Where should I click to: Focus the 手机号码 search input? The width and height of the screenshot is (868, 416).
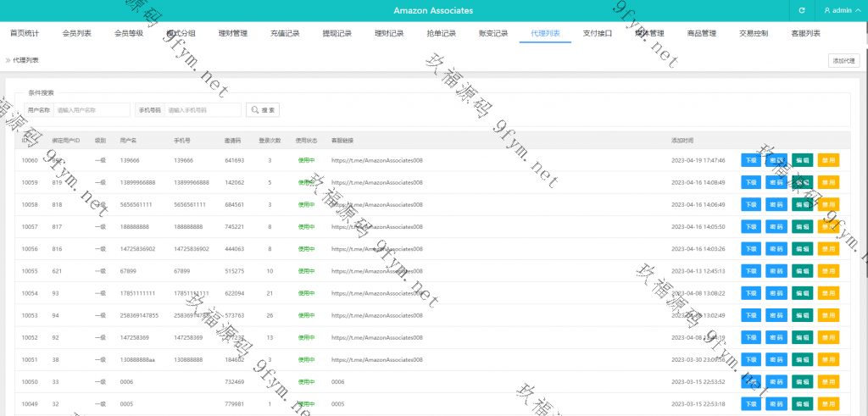[203, 110]
